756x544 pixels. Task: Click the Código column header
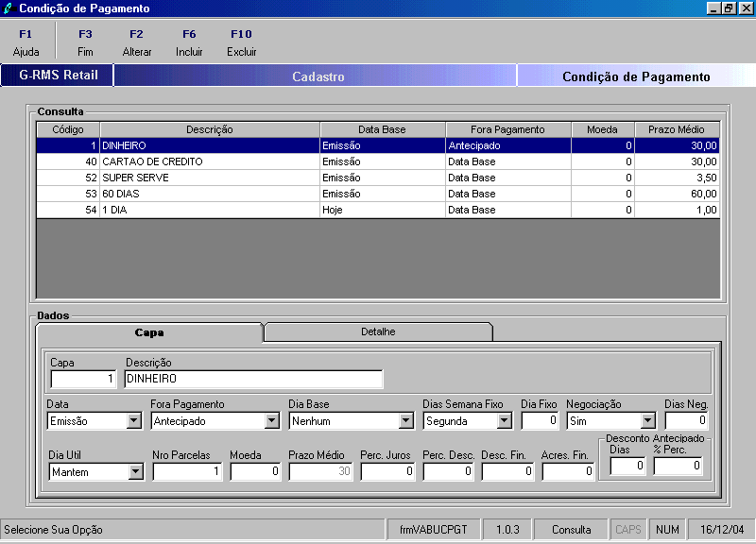[68, 129]
